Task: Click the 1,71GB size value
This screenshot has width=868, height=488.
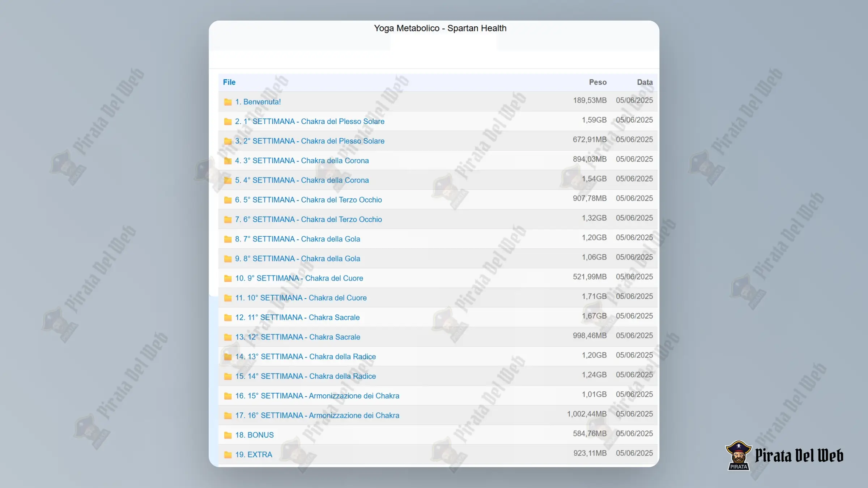Action: (594, 296)
